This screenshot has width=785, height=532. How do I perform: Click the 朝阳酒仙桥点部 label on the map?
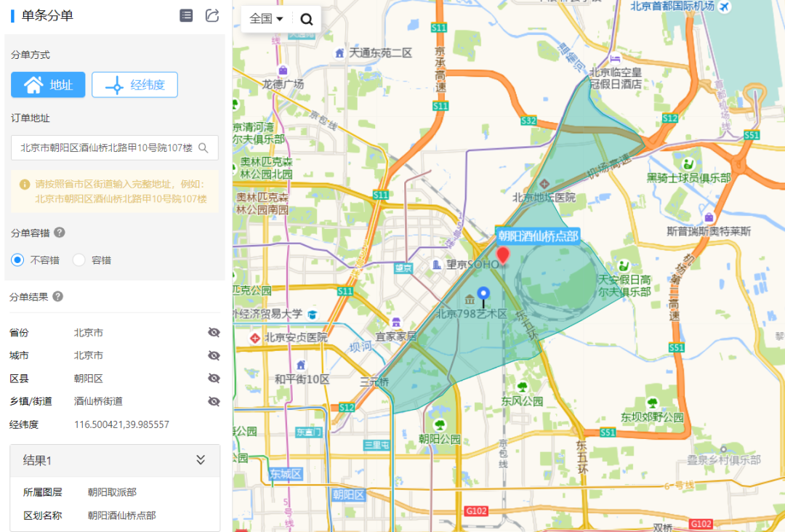click(539, 235)
